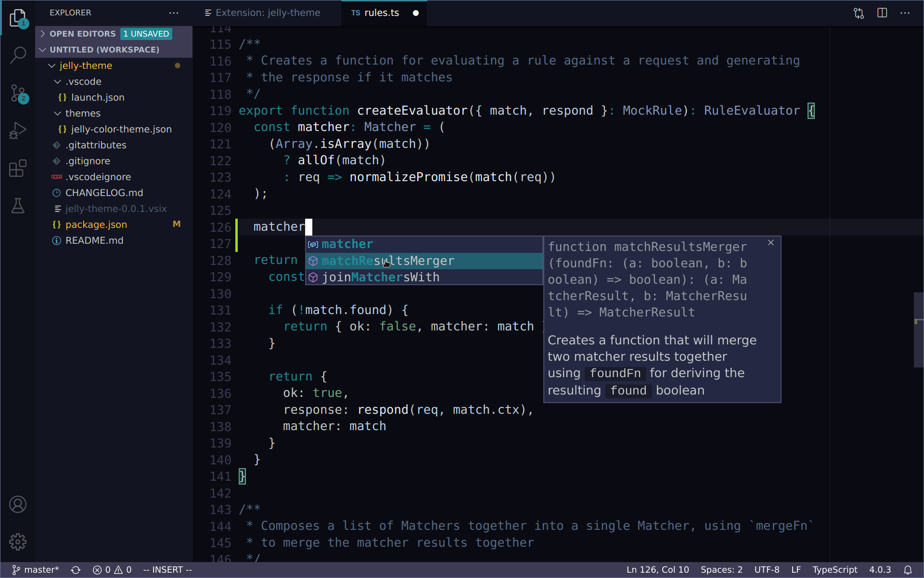Click the matcher variable suggestion icon
The image size is (924, 578).
coord(313,245)
